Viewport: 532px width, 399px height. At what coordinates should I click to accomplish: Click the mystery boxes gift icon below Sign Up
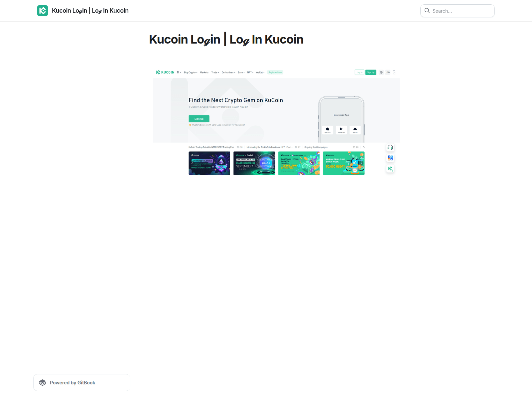[x=190, y=125]
